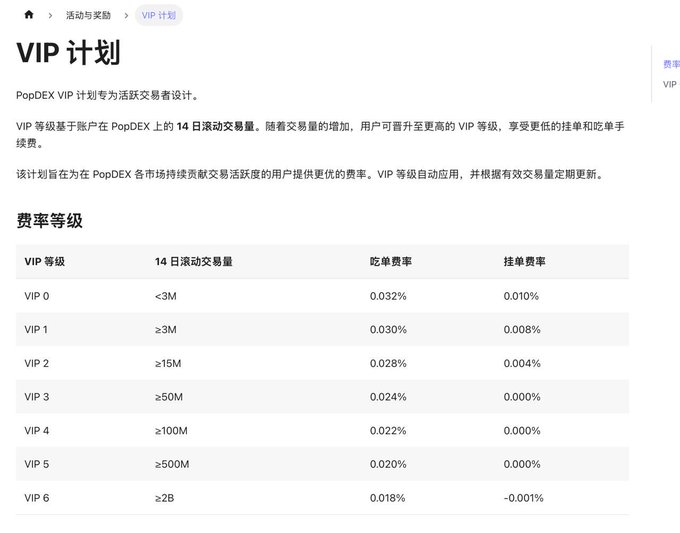680x533 pixels.
Task: Select the 0.020% taker fee cell
Action: pos(388,464)
